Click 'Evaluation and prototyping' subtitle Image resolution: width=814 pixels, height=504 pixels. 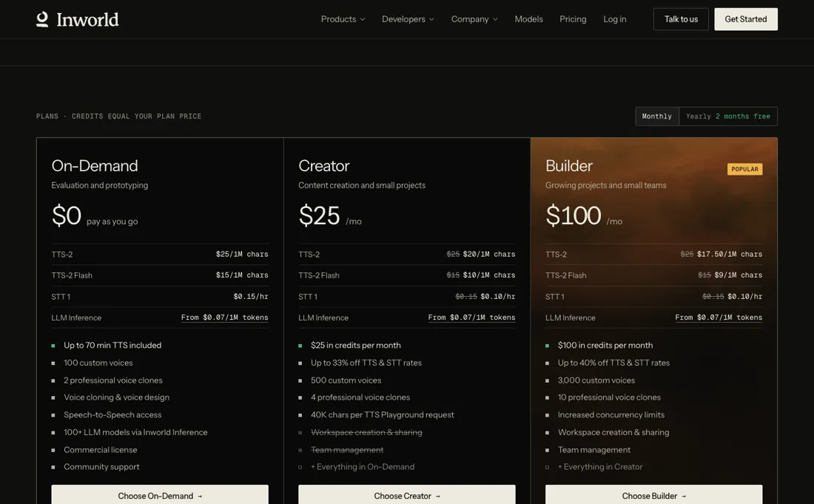100,185
